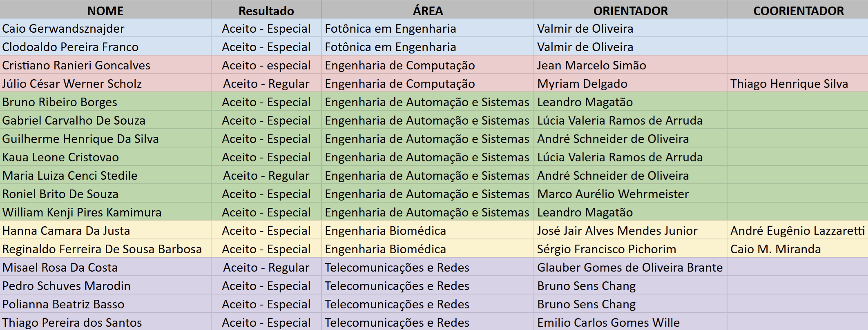This screenshot has height=330, width=868.
Task: Select the Cristiano Ranieri Goncalves cell
Action: click(x=76, y=65)
